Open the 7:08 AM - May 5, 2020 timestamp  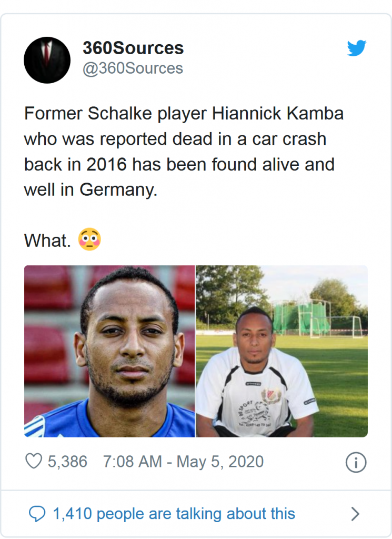click(183, 462)
